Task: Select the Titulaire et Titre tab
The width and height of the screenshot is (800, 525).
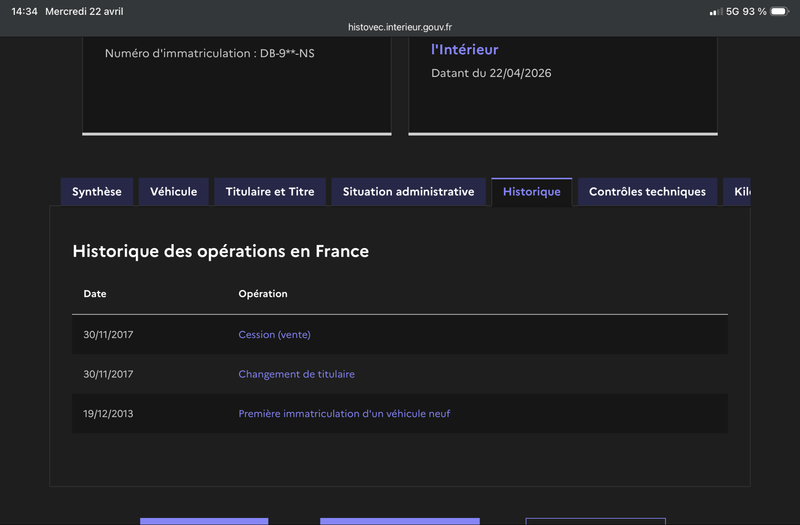Action: click(270, 192)
